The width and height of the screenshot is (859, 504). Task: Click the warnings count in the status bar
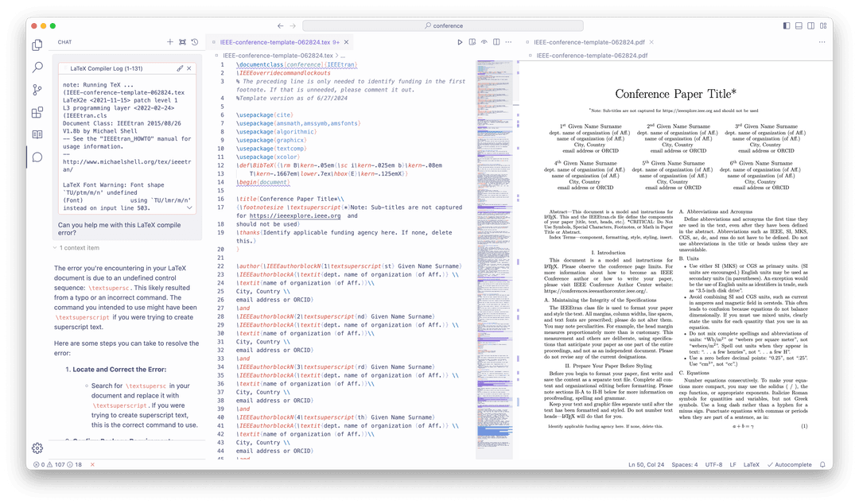56,464
